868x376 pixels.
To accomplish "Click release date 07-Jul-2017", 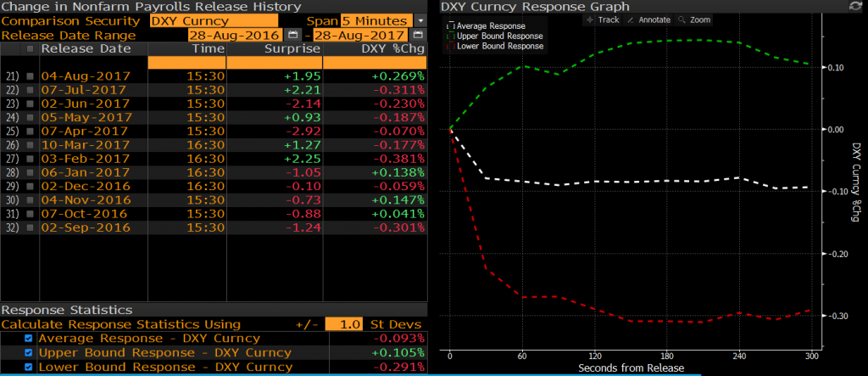I will (84, 90).
